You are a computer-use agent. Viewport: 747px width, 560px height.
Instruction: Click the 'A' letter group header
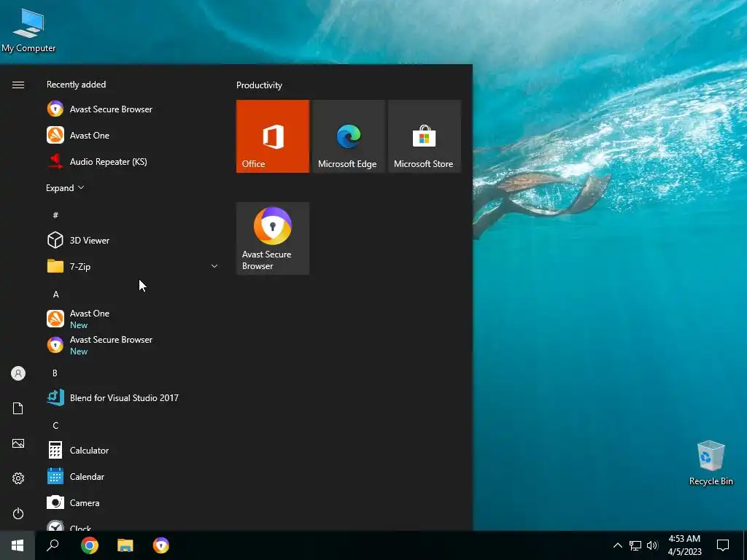55,295
